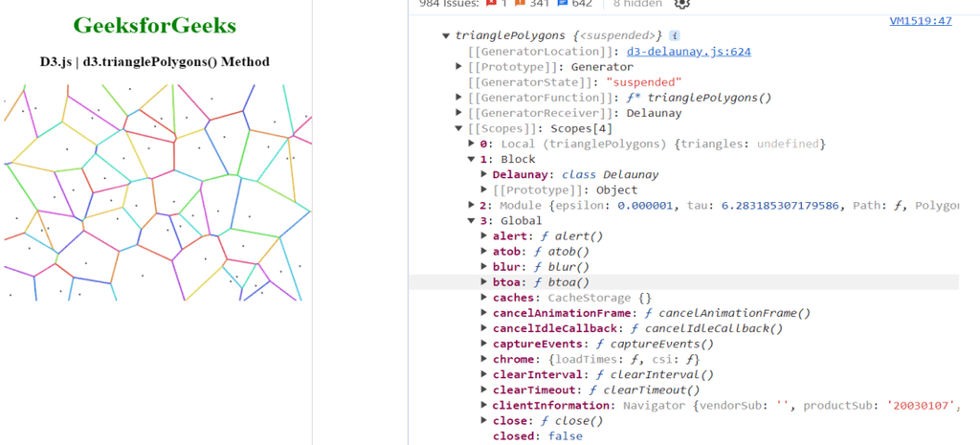Expand the atob: ƒ atob() property

point(484,252)
